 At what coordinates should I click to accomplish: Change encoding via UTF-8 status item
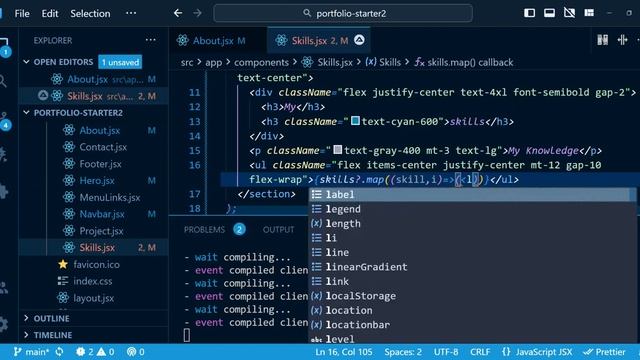tap(446, 352)
